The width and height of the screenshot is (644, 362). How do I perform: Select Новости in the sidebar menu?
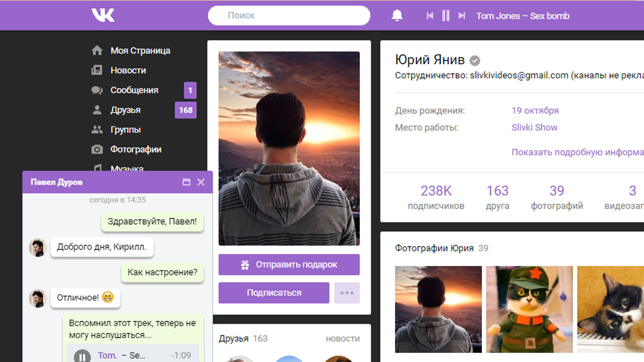[129, 70]
